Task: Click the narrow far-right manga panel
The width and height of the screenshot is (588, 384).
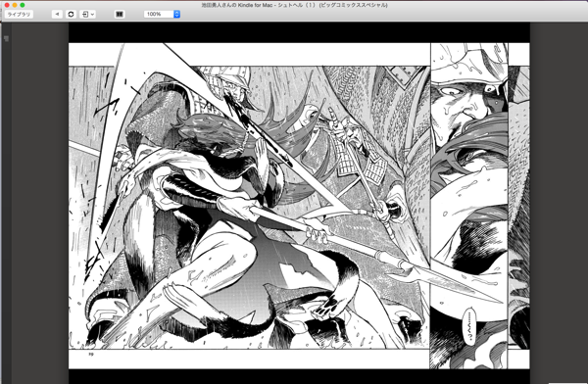Action: (519, 208)
